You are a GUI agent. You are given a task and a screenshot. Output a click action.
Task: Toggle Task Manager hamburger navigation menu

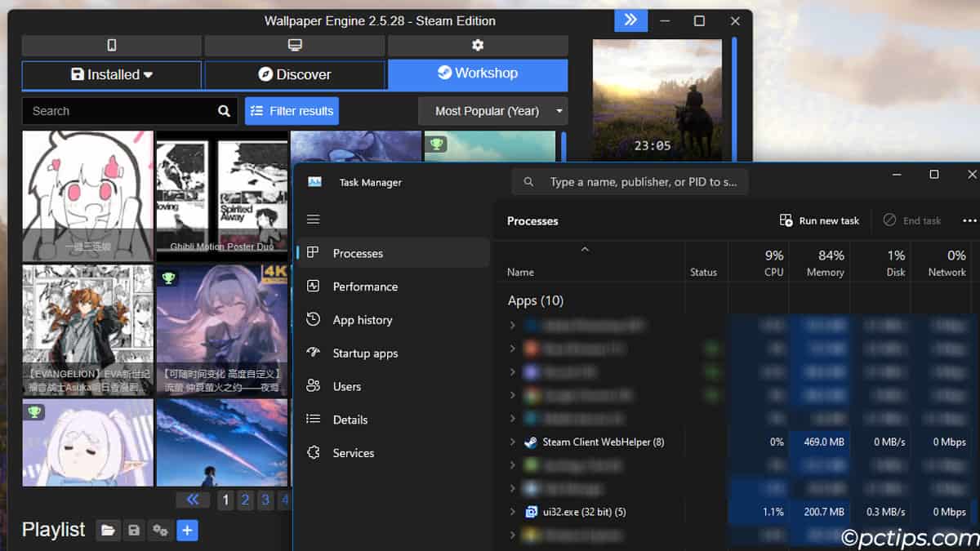click(313, 220)
